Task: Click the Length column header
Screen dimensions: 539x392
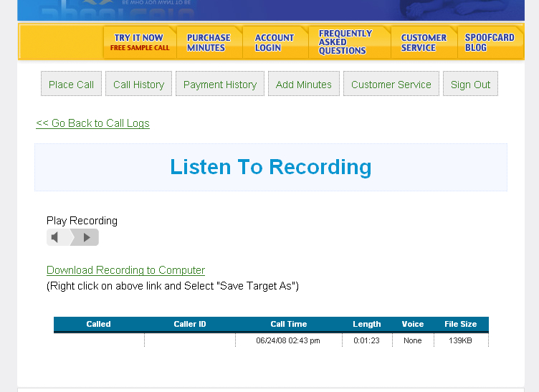Action: 367,324
